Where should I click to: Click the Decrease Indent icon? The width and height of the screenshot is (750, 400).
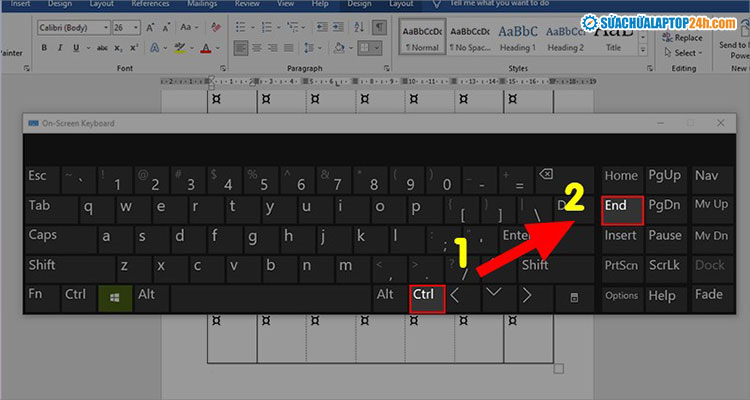(x=323, y=28)
